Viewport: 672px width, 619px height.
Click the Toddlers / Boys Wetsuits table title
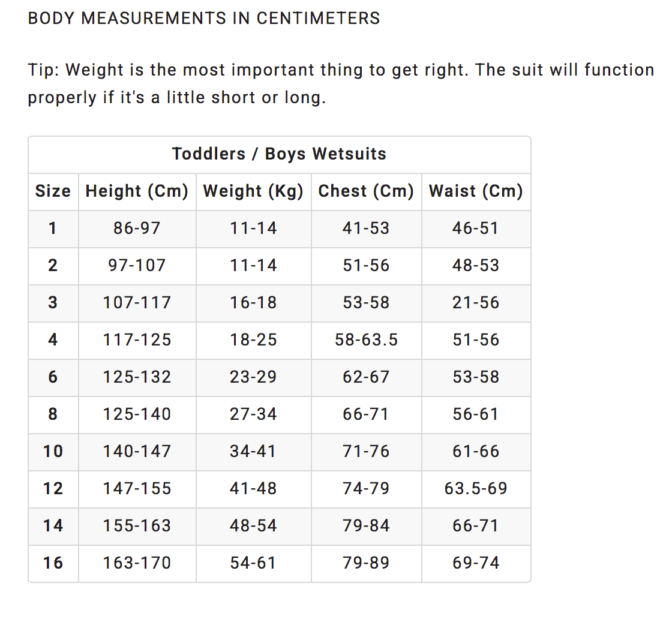point(279,154)
